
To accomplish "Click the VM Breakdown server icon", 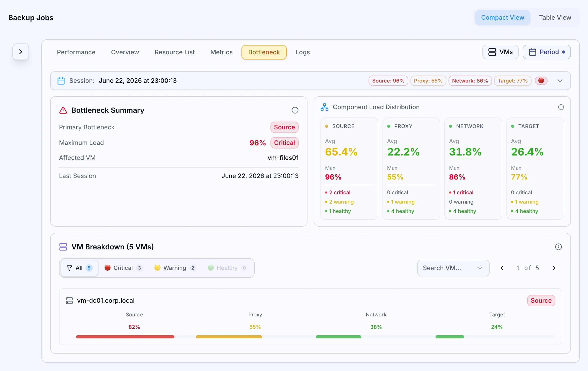I will [x=63, y=247].
